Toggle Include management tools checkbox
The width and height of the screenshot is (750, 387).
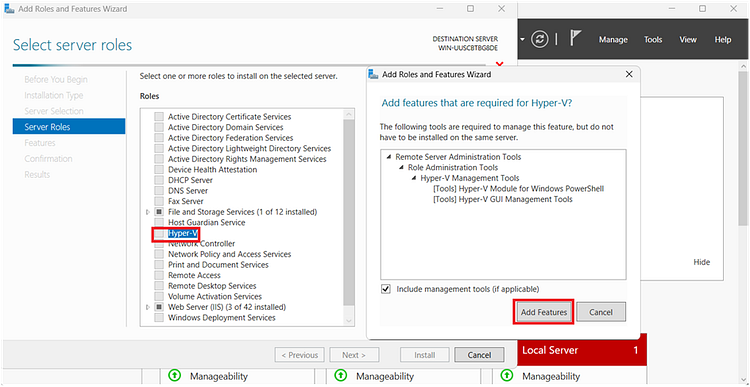pyautogui.click(x=386, y=289)
